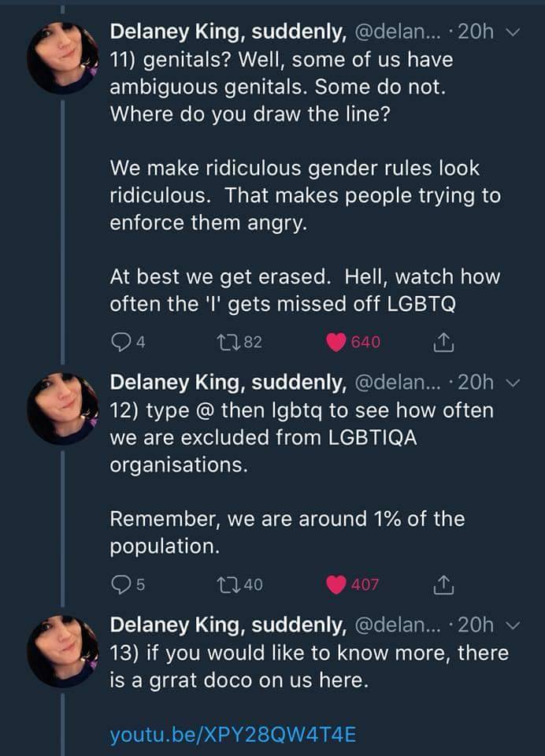Reply to tweet 11 about genitals

(x=120, y=342)
